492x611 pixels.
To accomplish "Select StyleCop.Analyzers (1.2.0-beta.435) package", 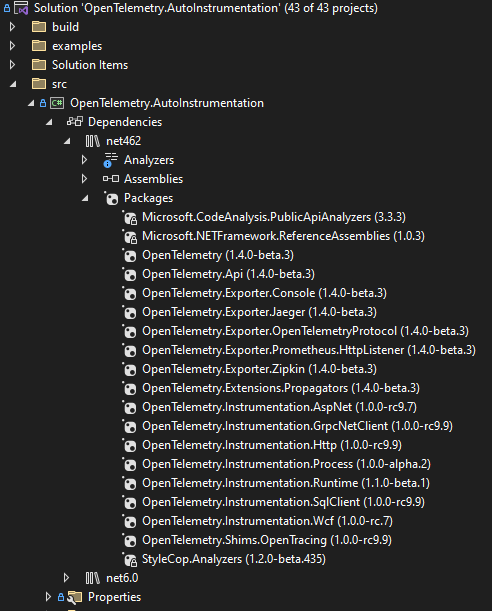I will pos(234,559).
